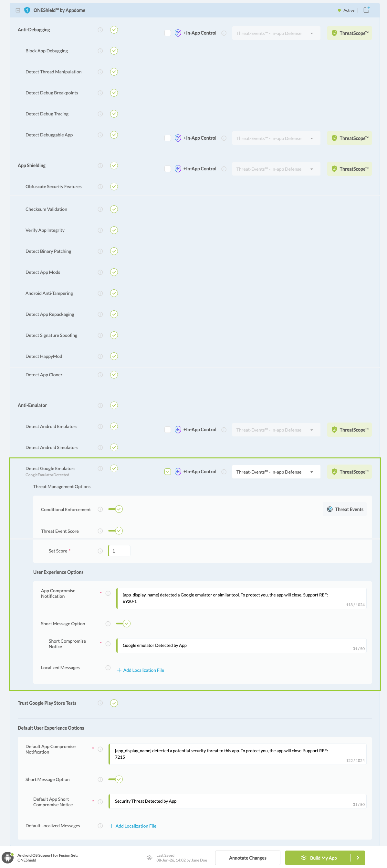The height and width of the screenshot is (868, 387).
Task: Open Threat-Events dropdown in App Shielding row
Action: 276,169
